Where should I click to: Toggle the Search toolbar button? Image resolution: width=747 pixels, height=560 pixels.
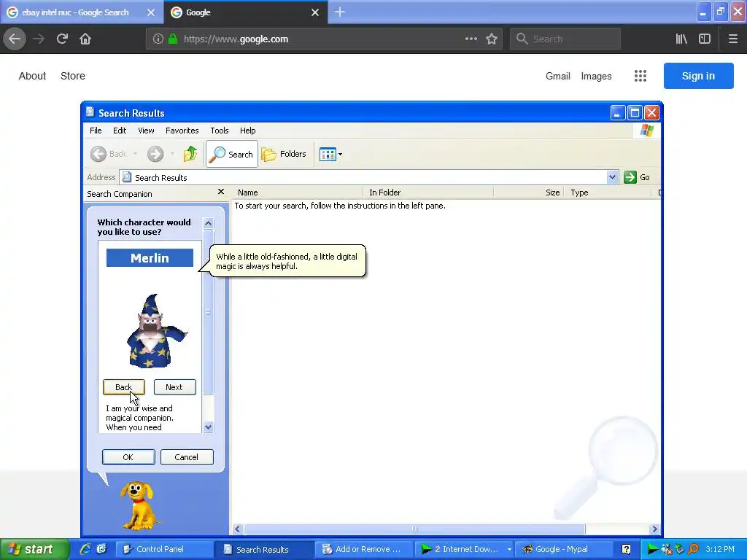[x=232, y=154]
